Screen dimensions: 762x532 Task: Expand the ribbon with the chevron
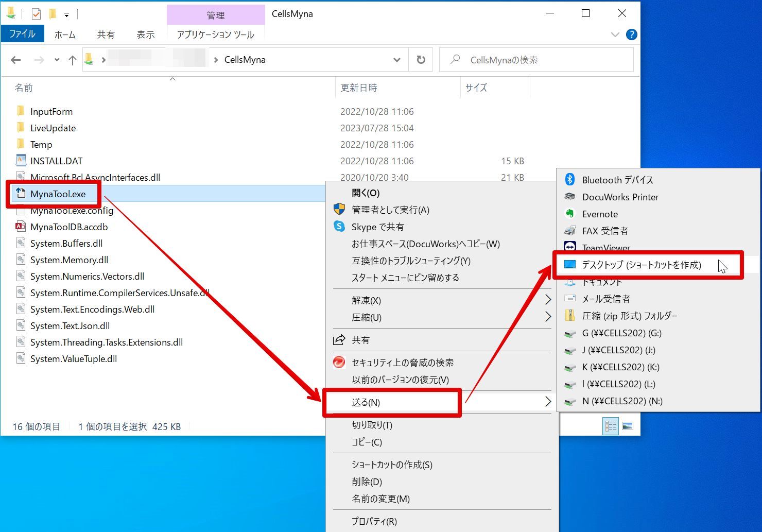[x=615, y=35]
